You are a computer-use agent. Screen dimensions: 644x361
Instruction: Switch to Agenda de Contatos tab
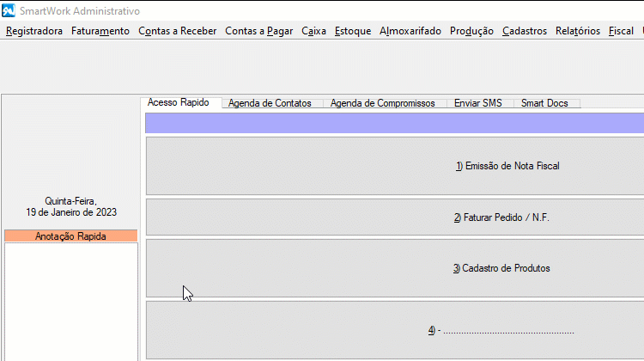(x=270, y=103)
